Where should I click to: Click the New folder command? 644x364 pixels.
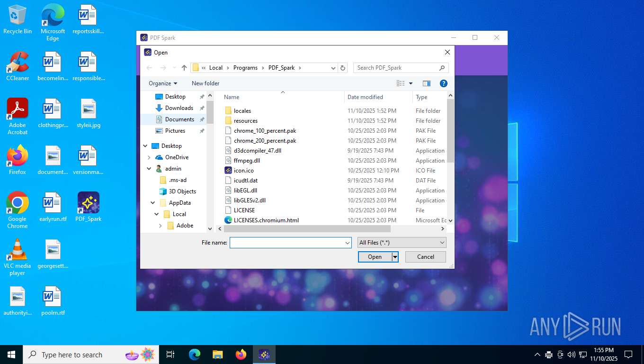click(x=206, y=83)
